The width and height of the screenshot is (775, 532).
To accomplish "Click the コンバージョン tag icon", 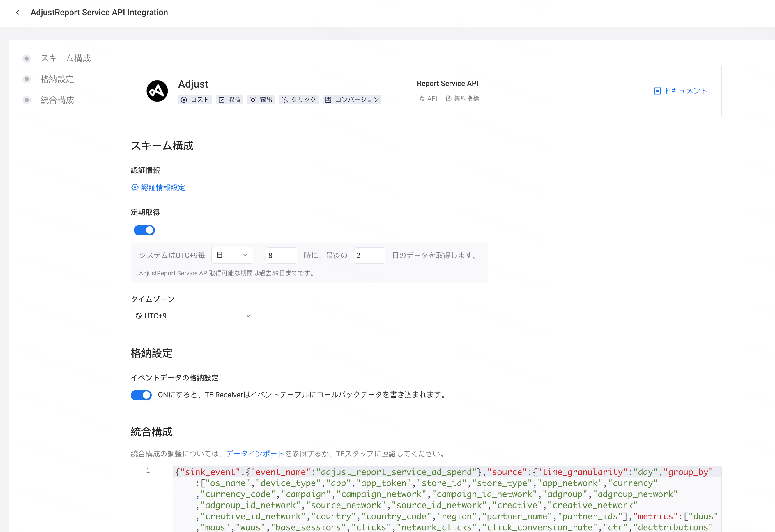I will click(328, 100).
